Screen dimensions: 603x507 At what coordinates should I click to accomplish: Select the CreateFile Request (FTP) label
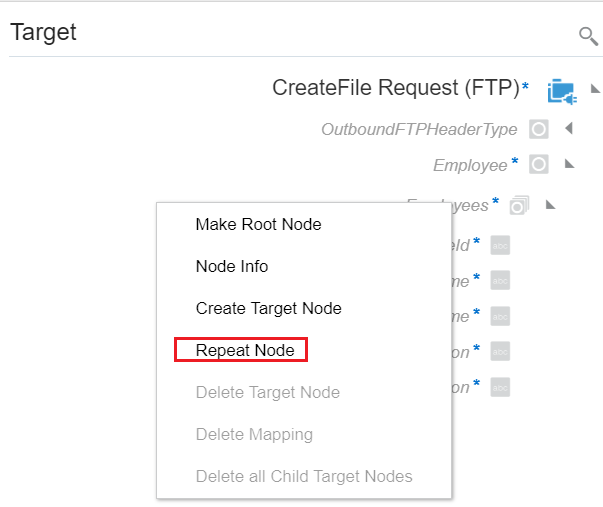tap(396, 88)
